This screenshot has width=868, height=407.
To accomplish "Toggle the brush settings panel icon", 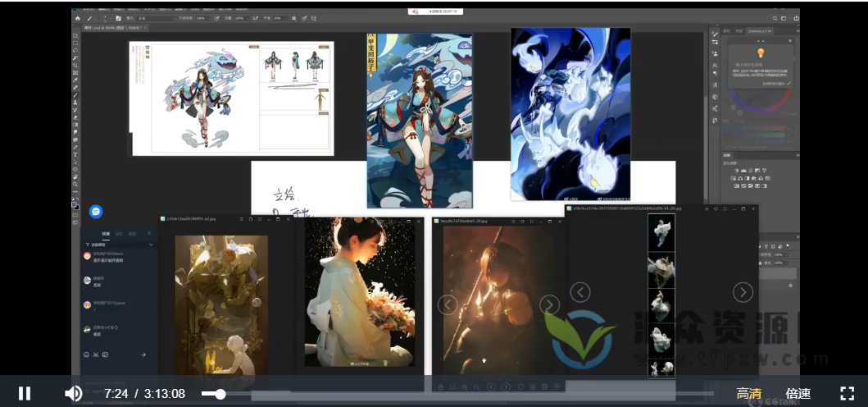I will point(119,18).
